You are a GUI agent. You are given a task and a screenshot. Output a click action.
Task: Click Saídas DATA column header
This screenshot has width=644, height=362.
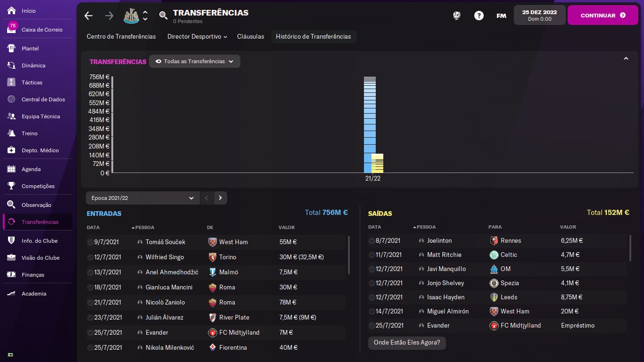[374, 227]
